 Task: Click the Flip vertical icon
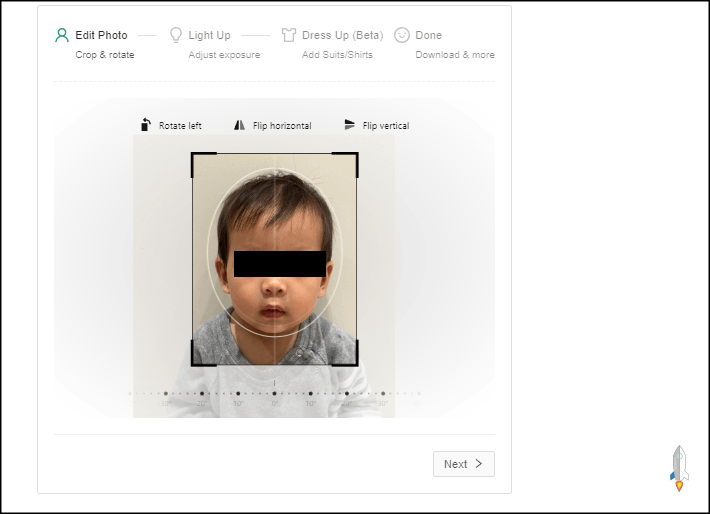pos(350,125)
